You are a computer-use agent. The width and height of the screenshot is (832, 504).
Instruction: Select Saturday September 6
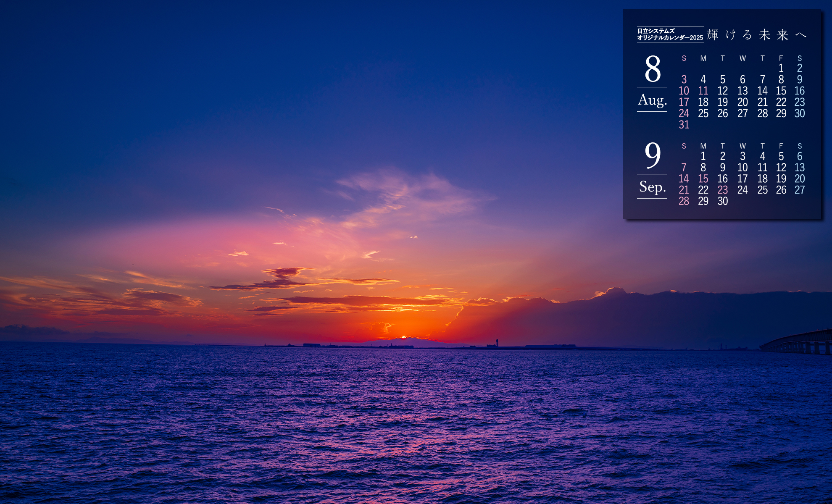[800, 156]
